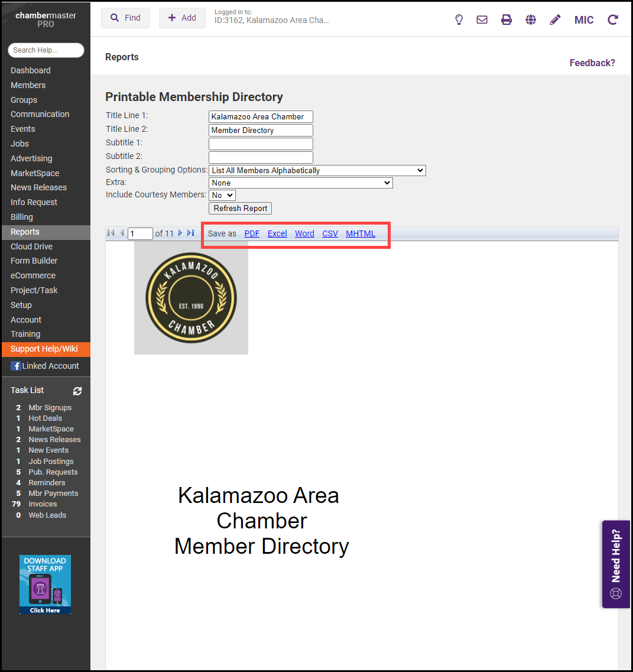Open Mbr Signups task
This screenshot has height=672, width=633.
point(50,408)
